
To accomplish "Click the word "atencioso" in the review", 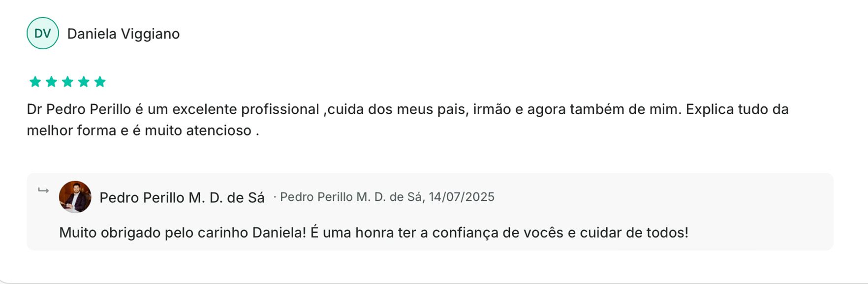I will [218, 131].
